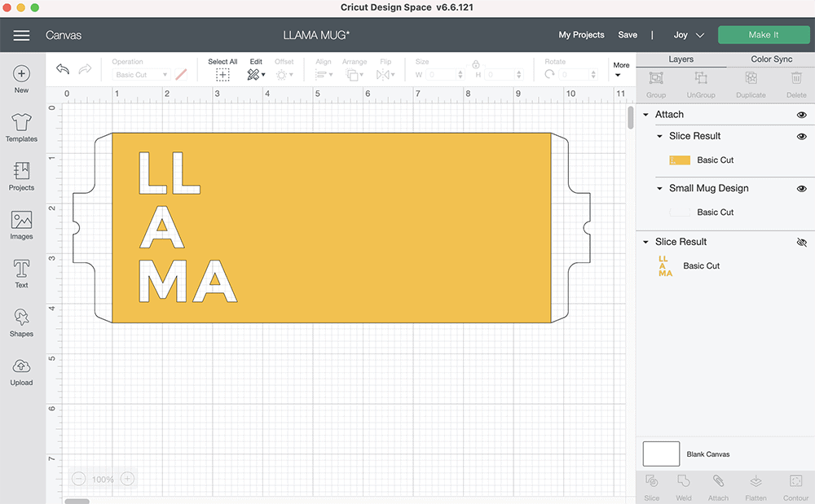Zoom out with the minus button

click(78, 479)
